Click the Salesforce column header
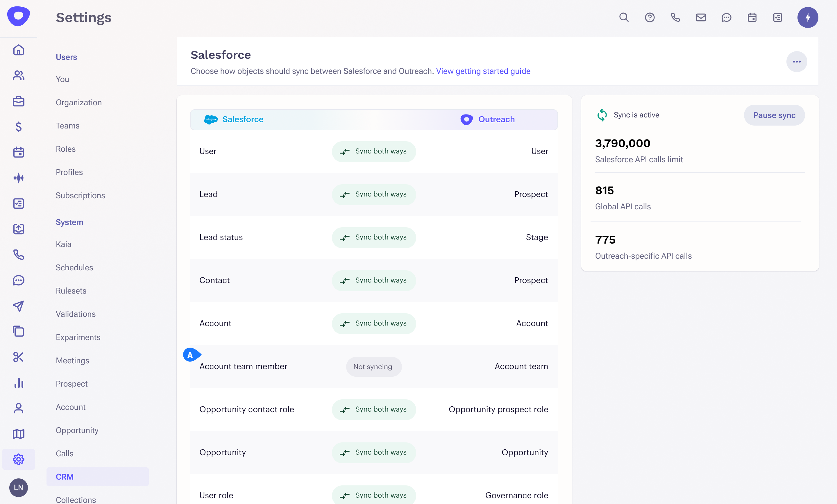The image size is (837, 504). pos(234,119)
